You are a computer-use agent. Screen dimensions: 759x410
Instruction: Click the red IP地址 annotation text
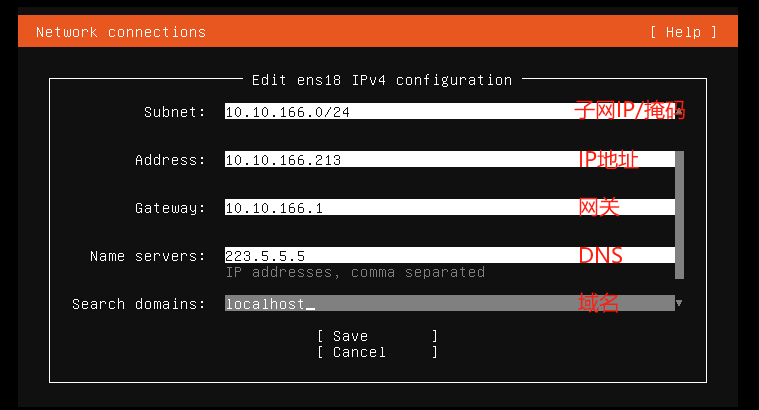(x=608, y=159)
